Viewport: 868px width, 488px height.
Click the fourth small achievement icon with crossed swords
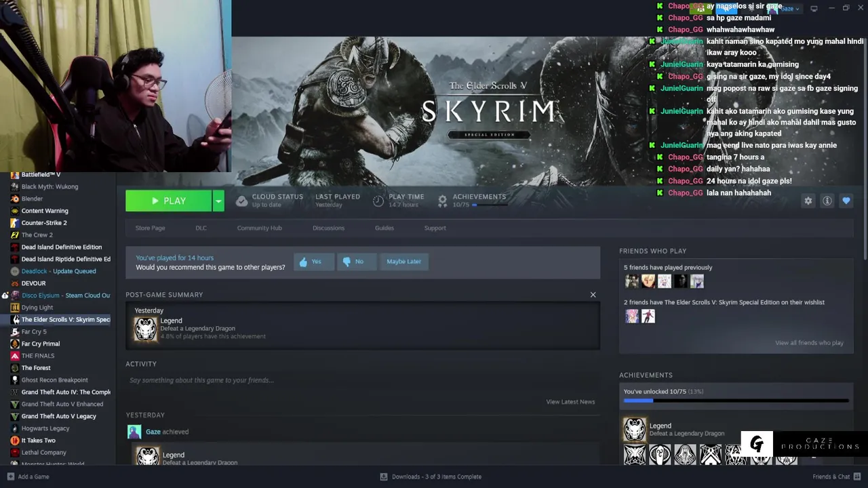click(710, 455)
